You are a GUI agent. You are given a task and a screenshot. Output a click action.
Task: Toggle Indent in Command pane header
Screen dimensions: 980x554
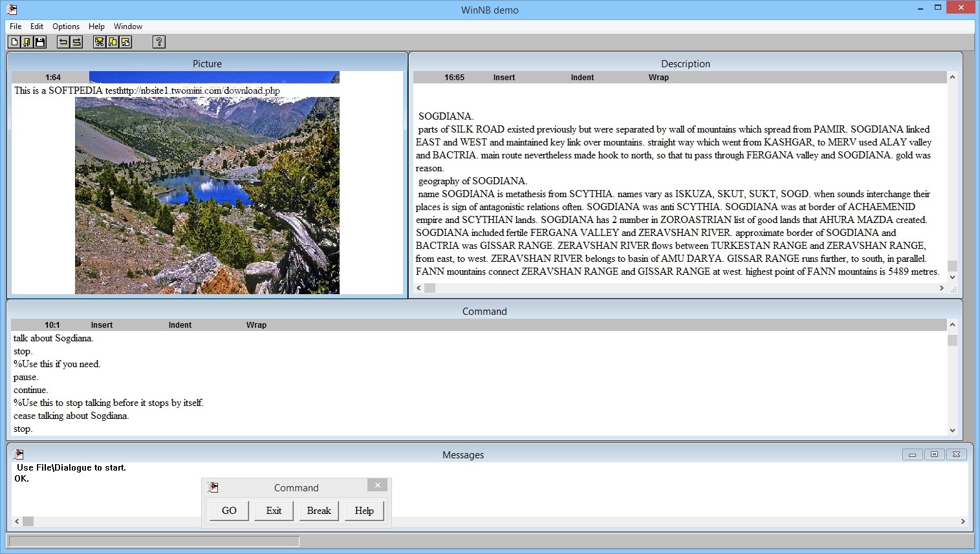click(180, 325)
